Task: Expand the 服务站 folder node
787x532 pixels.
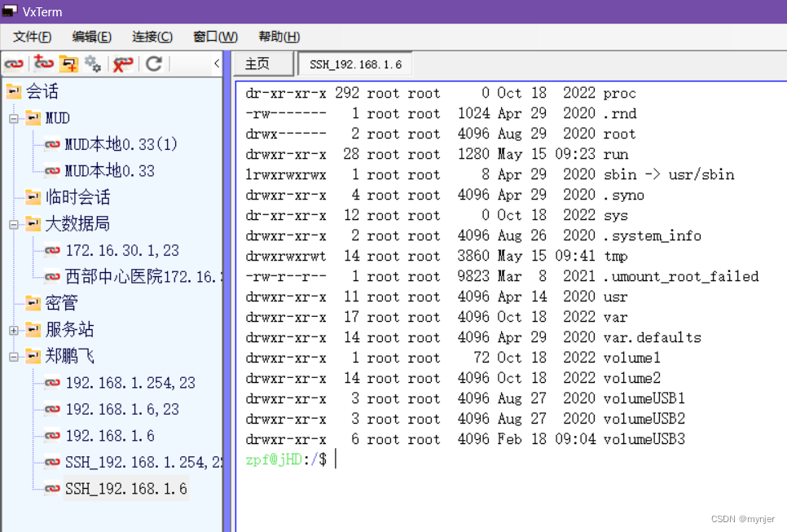Action: click(14, 330)
